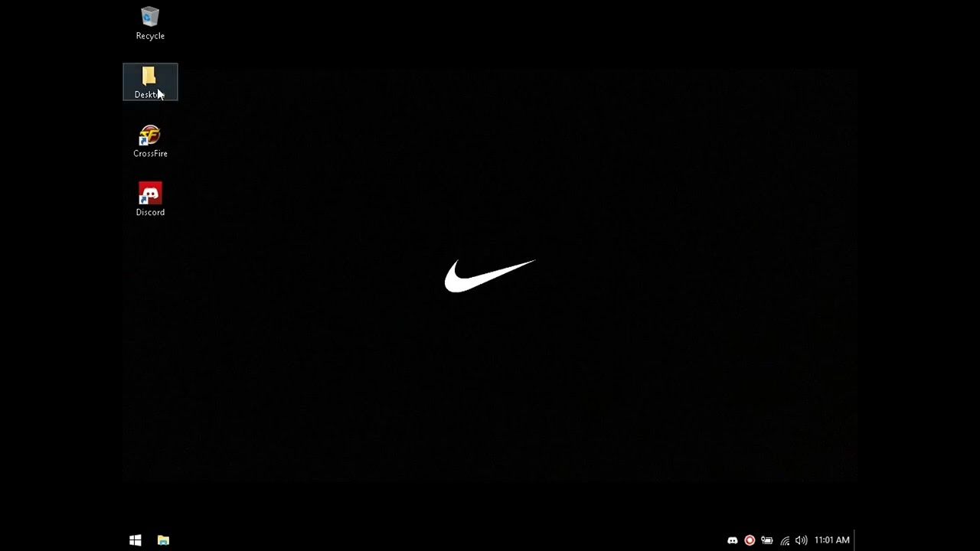Click the 11:01 AM clock
This screenshot has height=551, width=980.
(x=831, y=540)
